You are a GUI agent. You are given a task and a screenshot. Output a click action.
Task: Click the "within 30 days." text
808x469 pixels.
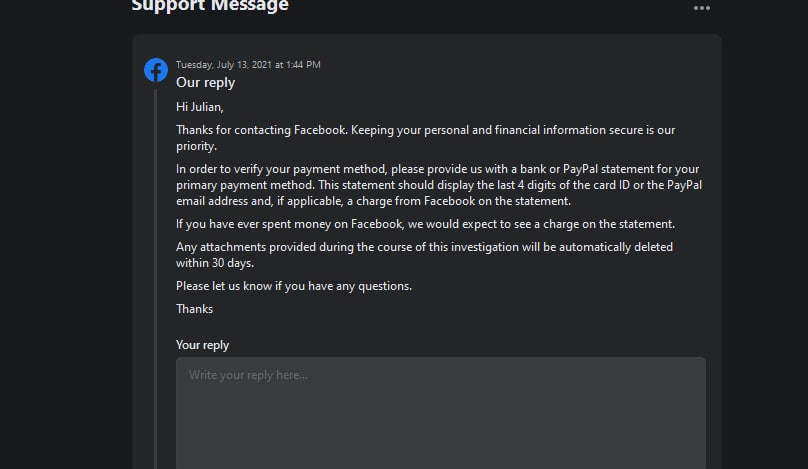pos(215,263)
